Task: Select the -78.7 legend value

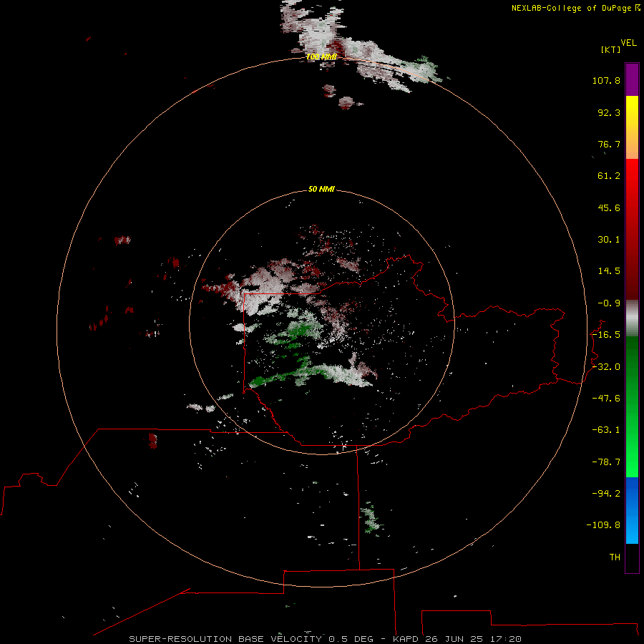Action: click(606, 462)
